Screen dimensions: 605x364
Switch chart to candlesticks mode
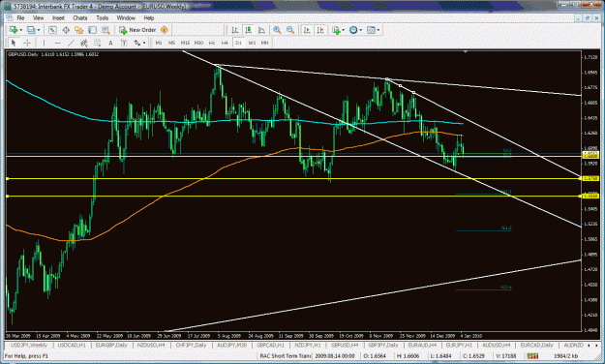[248, 30]
